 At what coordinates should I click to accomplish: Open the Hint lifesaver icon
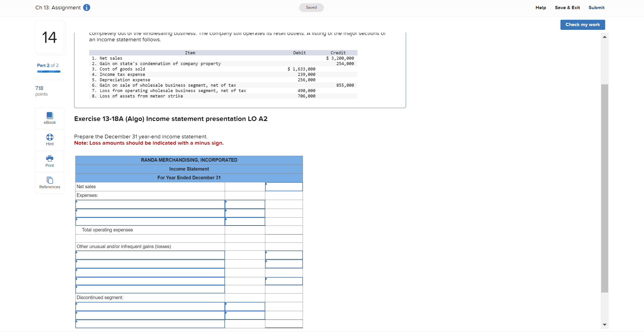coord(49,140)
